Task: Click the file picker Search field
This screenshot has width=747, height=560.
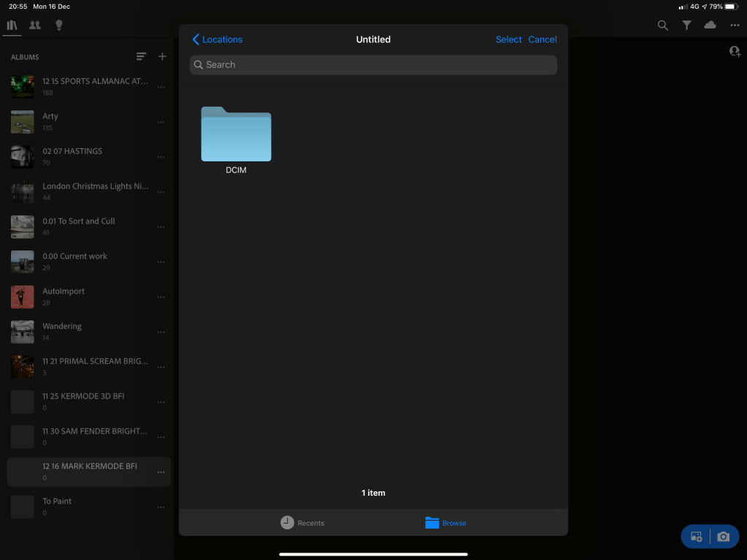Action: click(x=373, y=65)
